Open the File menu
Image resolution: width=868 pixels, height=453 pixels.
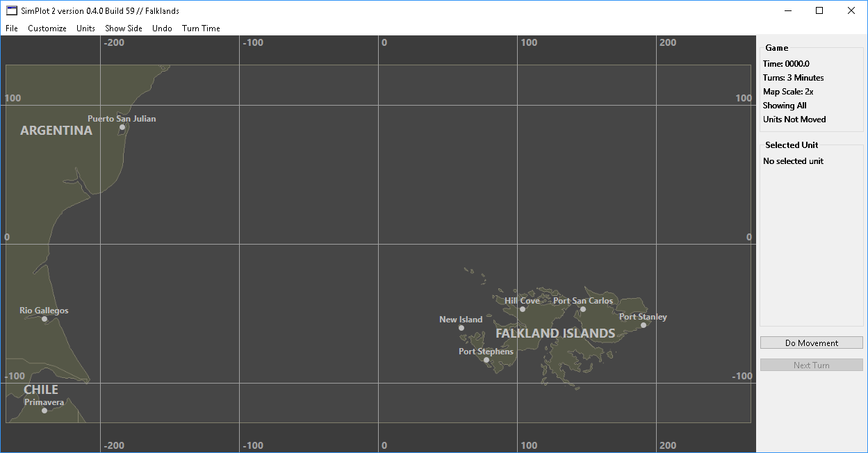pyautogui.click(x=12, y=28)
